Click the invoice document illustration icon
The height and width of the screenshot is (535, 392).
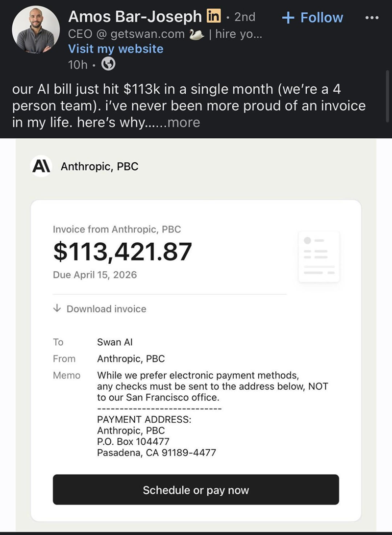[x=318, y=255]
